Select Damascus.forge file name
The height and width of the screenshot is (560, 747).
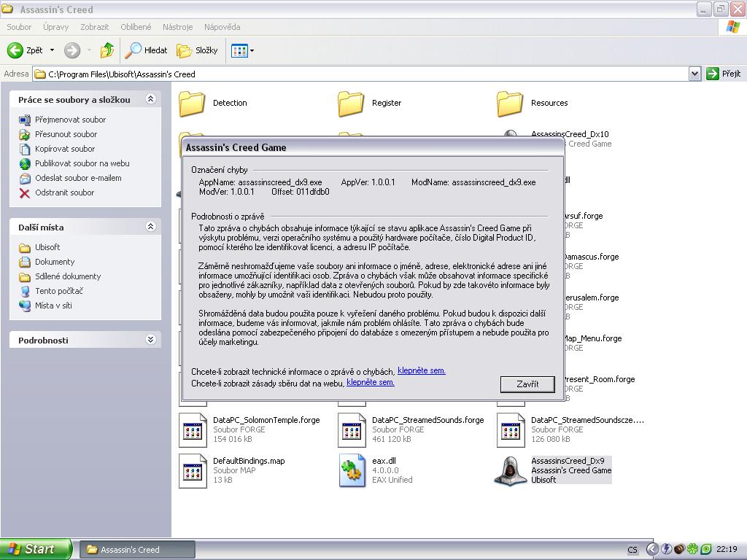(x=591, y=257)
